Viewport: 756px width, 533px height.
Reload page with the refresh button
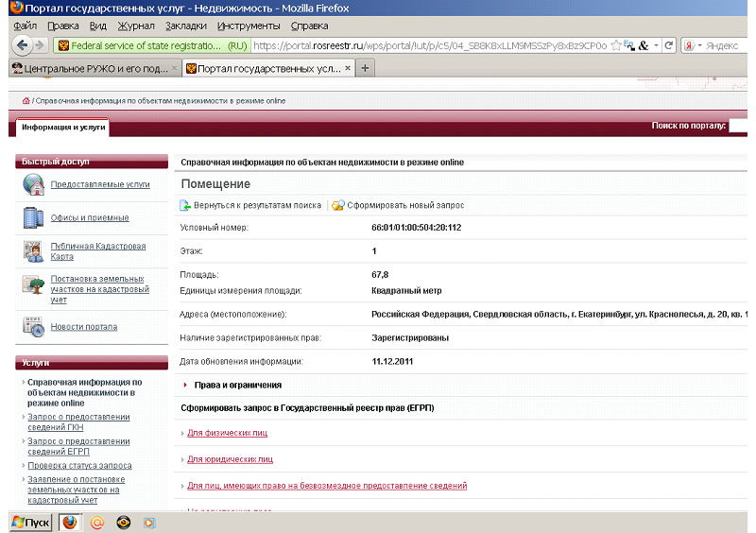pyautogui.click(x=669, y=44)
